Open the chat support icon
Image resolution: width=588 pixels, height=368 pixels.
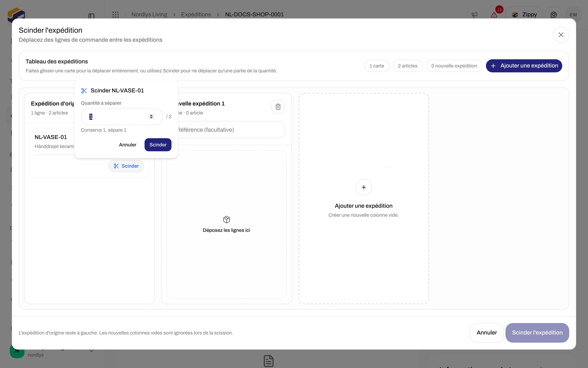pos(553,15)
